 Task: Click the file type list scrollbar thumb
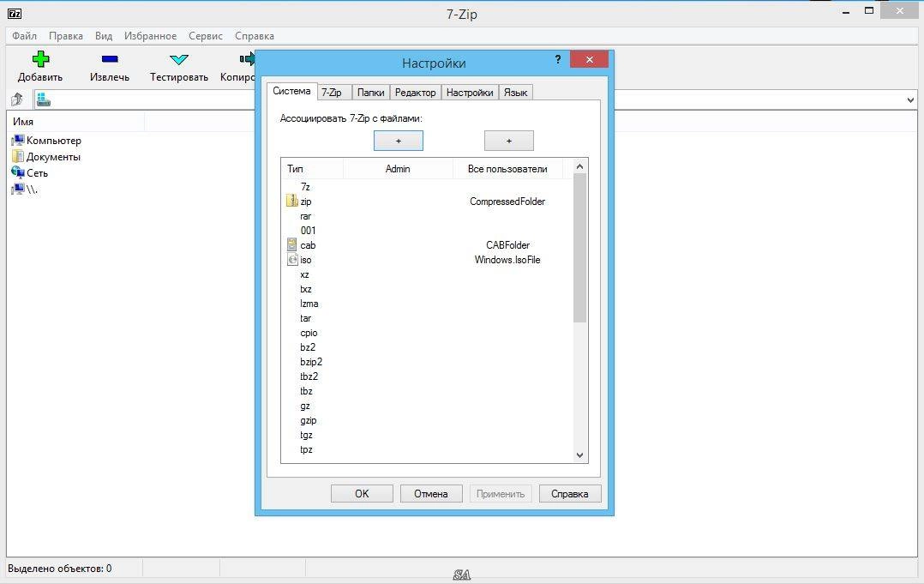[x=579, y=248]
